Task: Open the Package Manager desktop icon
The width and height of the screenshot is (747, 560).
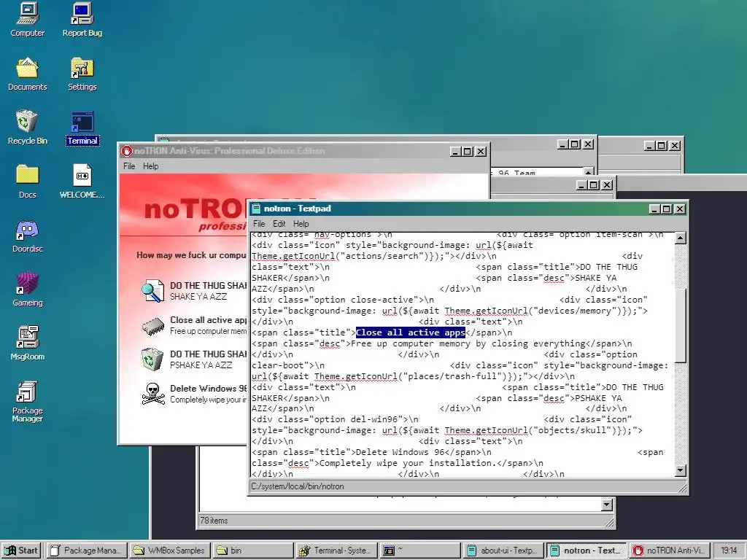Action: [x=27, y=401]
